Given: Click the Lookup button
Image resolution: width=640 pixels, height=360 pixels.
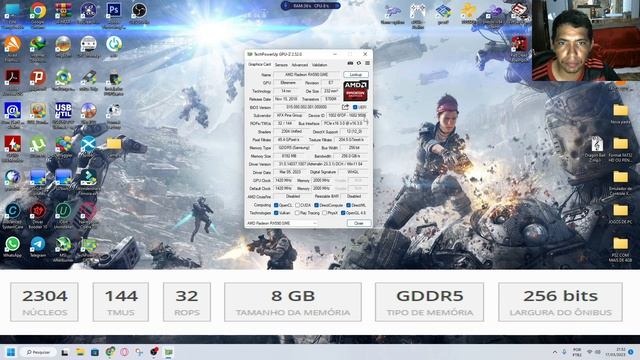Looking at the screenshot, I should [356, 75].
